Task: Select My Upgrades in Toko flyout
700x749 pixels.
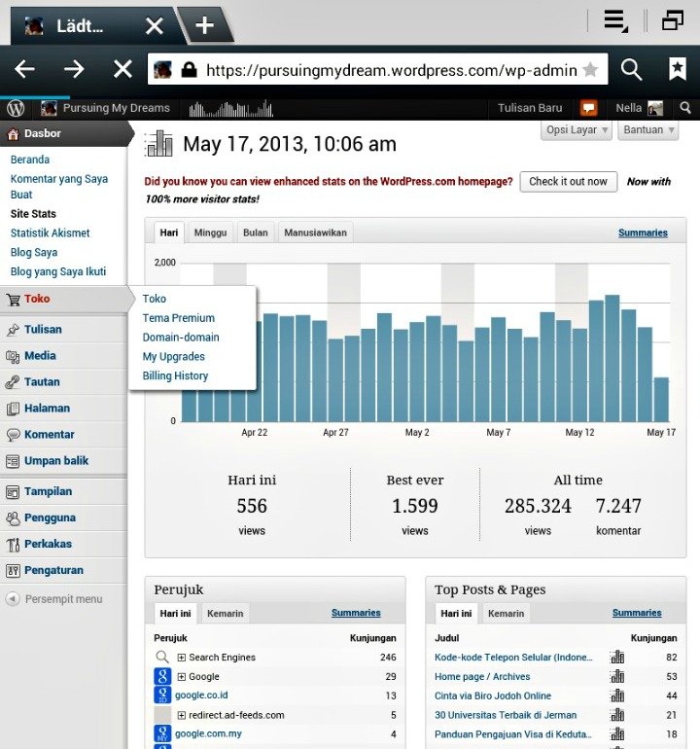Action: click(x=174, y=356)
